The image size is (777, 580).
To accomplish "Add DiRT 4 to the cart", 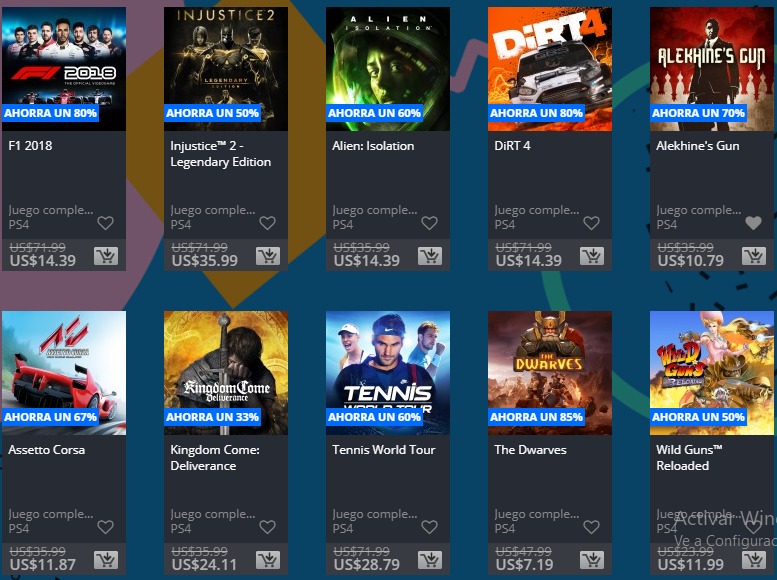I will point(592,256).
